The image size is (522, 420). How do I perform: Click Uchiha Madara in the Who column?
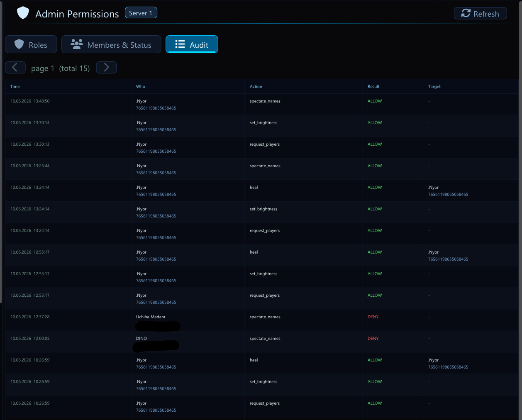(x=151, y=317)
